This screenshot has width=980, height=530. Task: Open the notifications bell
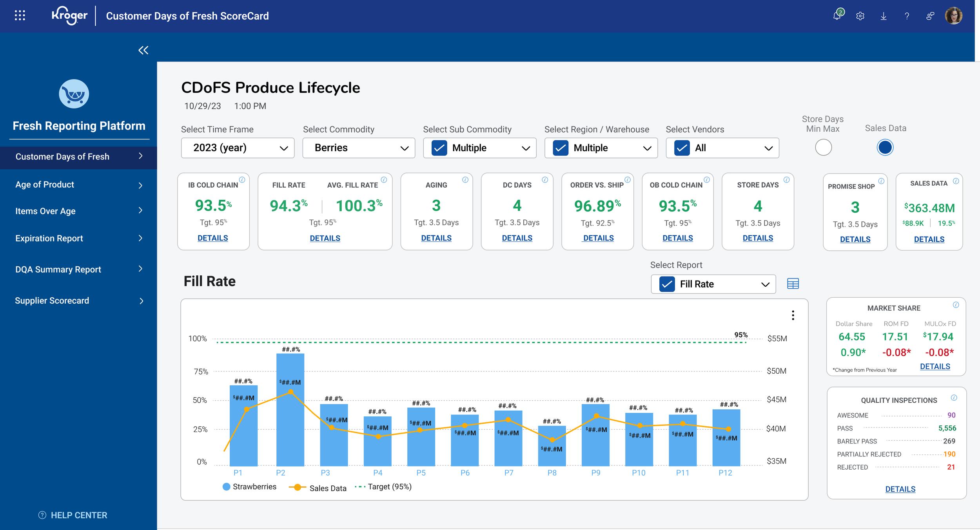[x=838, y=15]
